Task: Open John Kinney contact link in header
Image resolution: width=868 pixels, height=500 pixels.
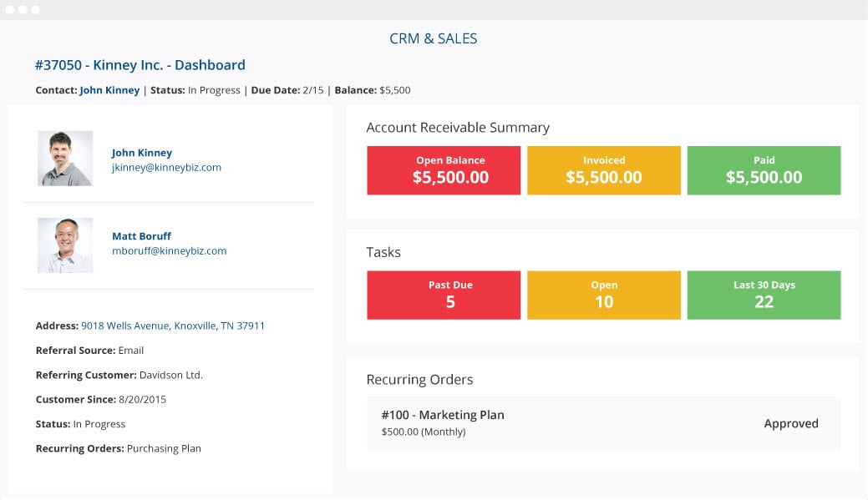Action: (109, 90)
